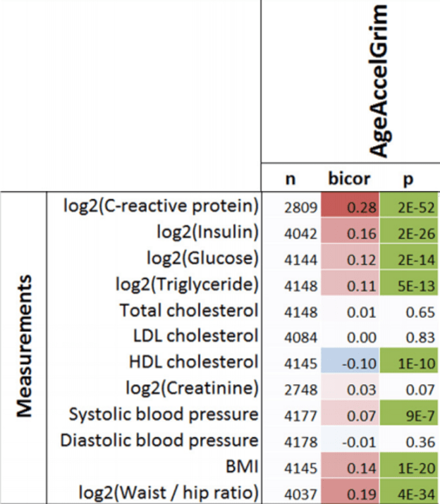
Task: Click the log2(Insulin) row label
Action: [x=206, y=231]
